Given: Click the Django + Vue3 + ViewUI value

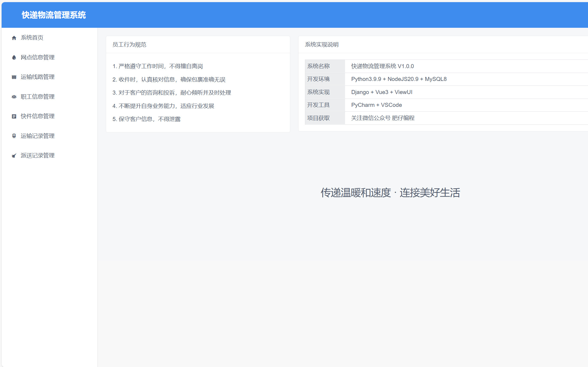Looking at the screenshot, I should coord(382,92).
